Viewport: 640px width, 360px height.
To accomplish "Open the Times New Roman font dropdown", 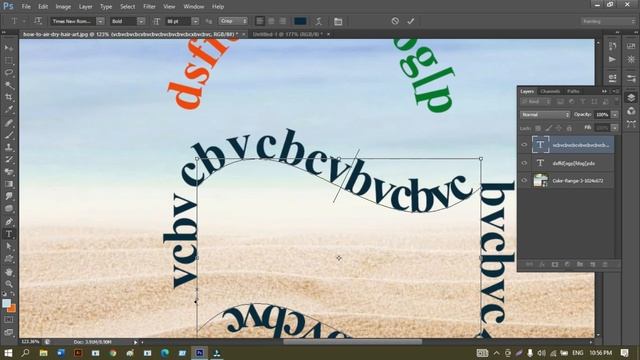I will coord(100,21).
